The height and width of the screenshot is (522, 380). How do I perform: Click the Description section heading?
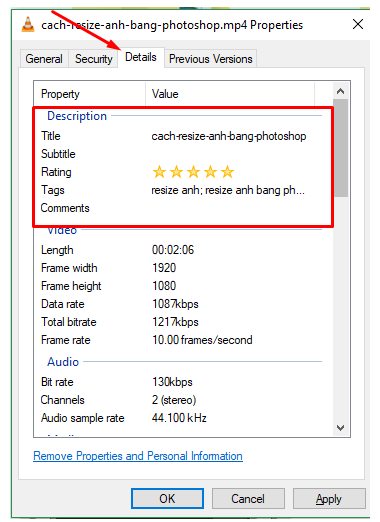(x=77, y=116)
